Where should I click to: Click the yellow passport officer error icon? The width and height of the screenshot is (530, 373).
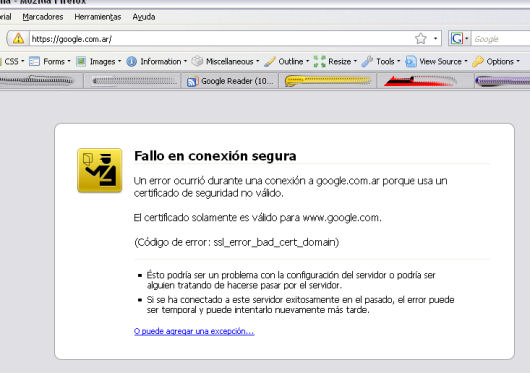[x=99, y=170]
